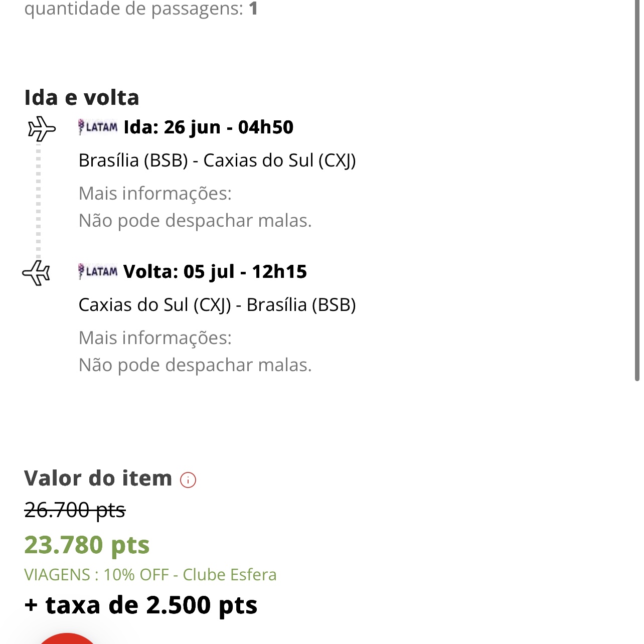Click the landing airplane icon for the return flight
Image resolution: width=644 pixels, height=644 pixels.
point(37,272)
